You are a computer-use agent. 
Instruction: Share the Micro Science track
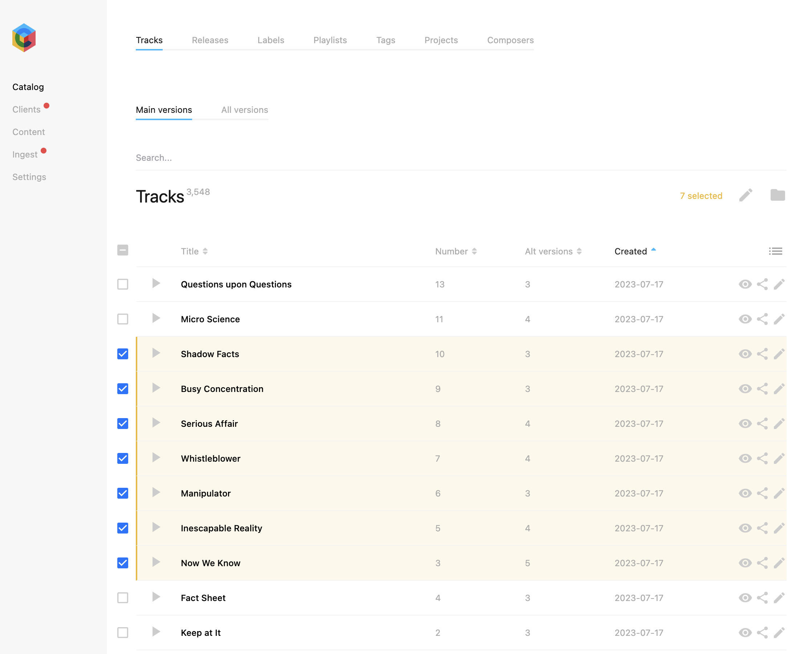pyautogui.click(x=762, y=319)
